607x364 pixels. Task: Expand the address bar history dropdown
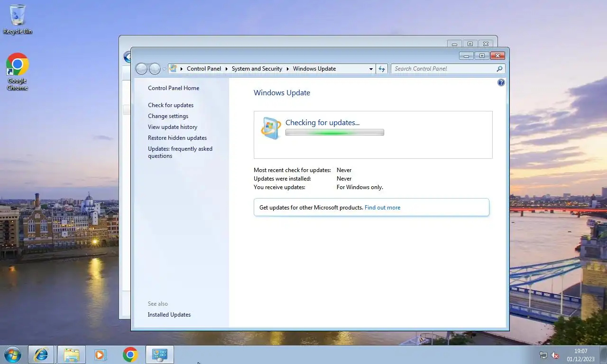(x=371, y=69)
